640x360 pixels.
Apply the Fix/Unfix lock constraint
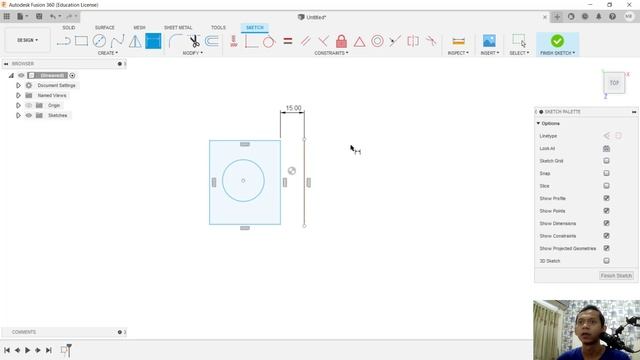pos(341,41)
